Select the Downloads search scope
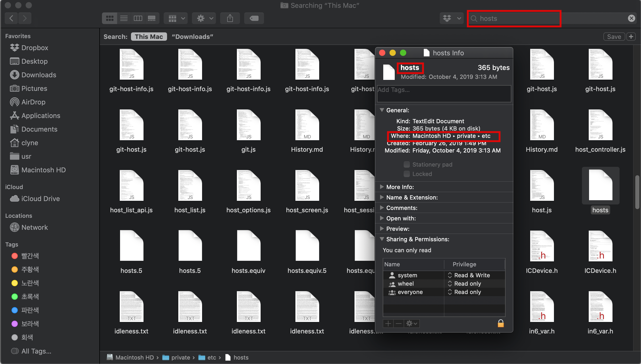641x364 pixels. point(192,37)
